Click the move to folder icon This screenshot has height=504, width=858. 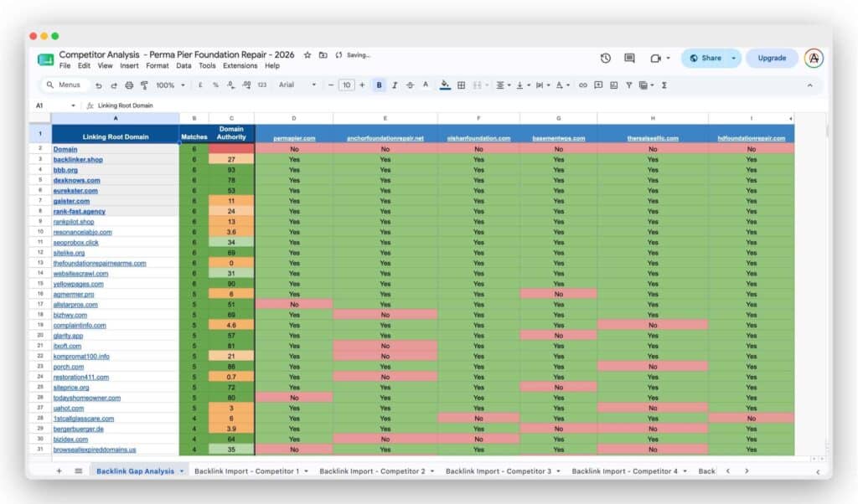tap(323, 54)
